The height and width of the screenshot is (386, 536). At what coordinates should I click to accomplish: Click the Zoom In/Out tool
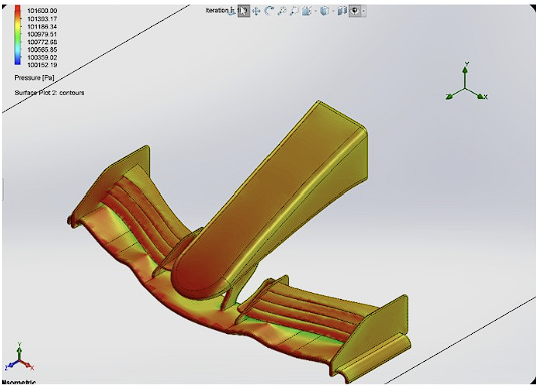click(x=282, y=11)
